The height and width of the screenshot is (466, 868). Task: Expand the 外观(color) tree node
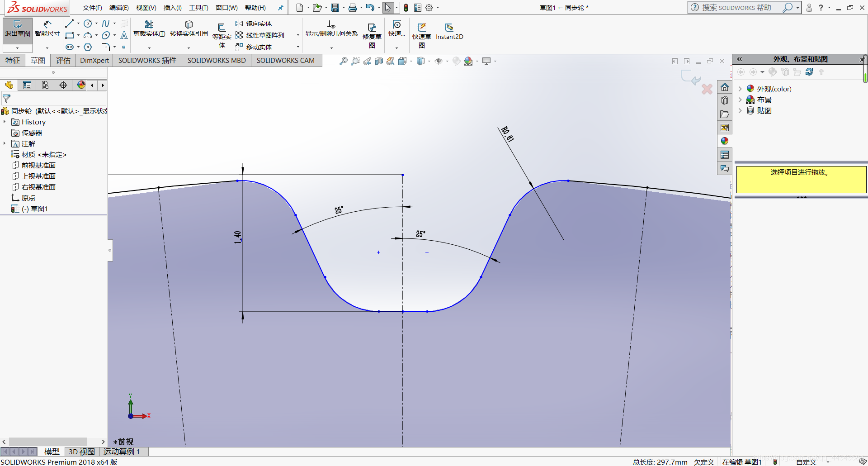(x=740, y=89)
